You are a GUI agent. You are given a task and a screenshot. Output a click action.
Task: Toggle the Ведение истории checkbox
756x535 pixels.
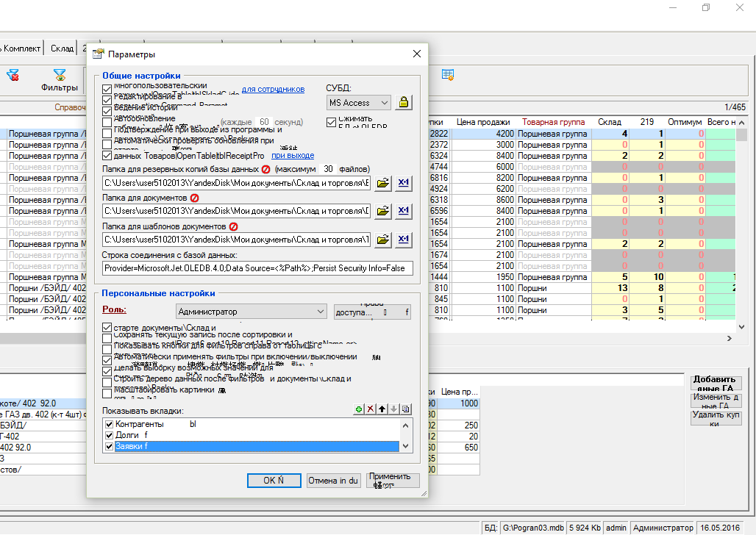coord(107,110)
